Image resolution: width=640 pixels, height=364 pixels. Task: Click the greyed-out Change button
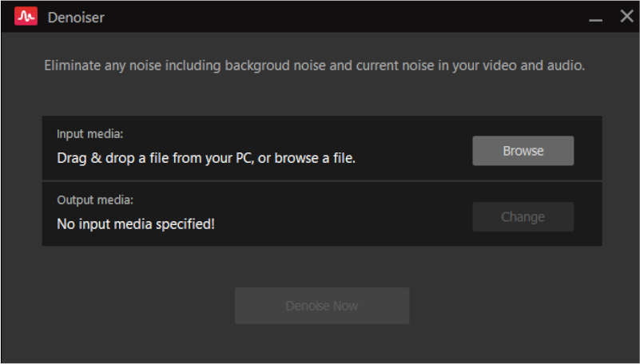[x=523, y=217]
